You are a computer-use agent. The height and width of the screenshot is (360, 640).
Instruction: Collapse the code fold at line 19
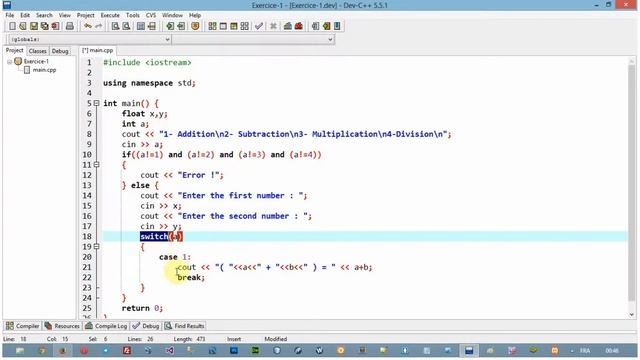pos(96,247)
